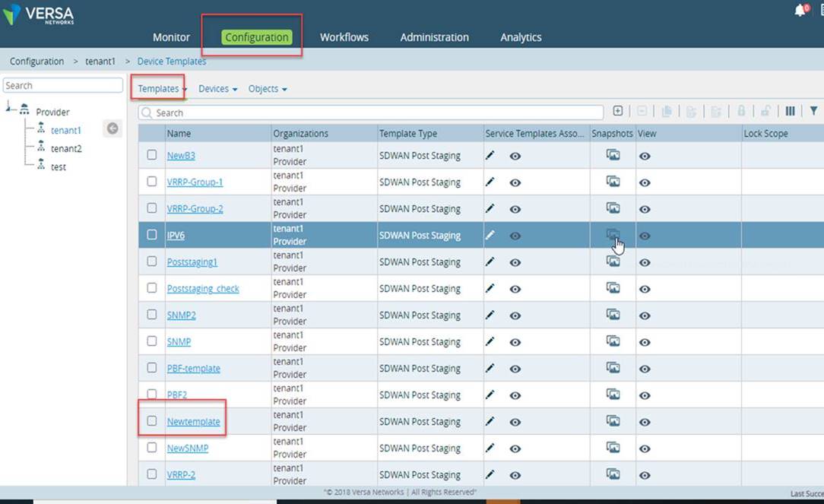824x504 pixels.
Task: Open the PBF-template link
Action: (193, 369)
